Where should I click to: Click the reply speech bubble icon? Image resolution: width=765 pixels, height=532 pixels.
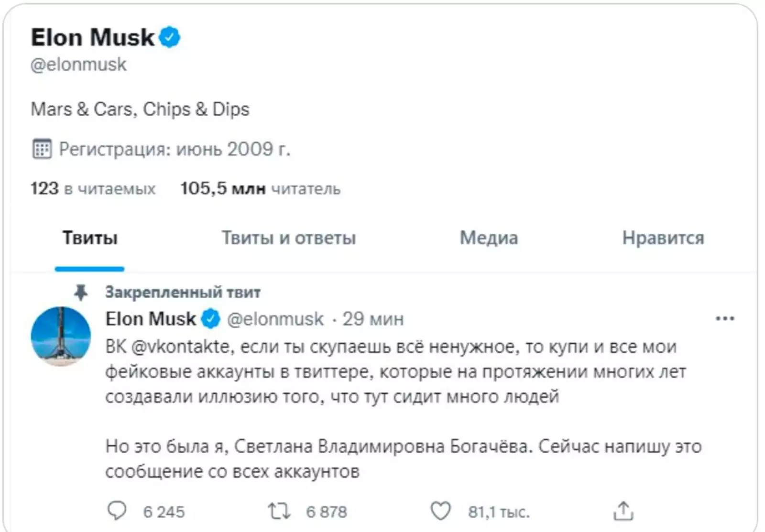[117, 511]
